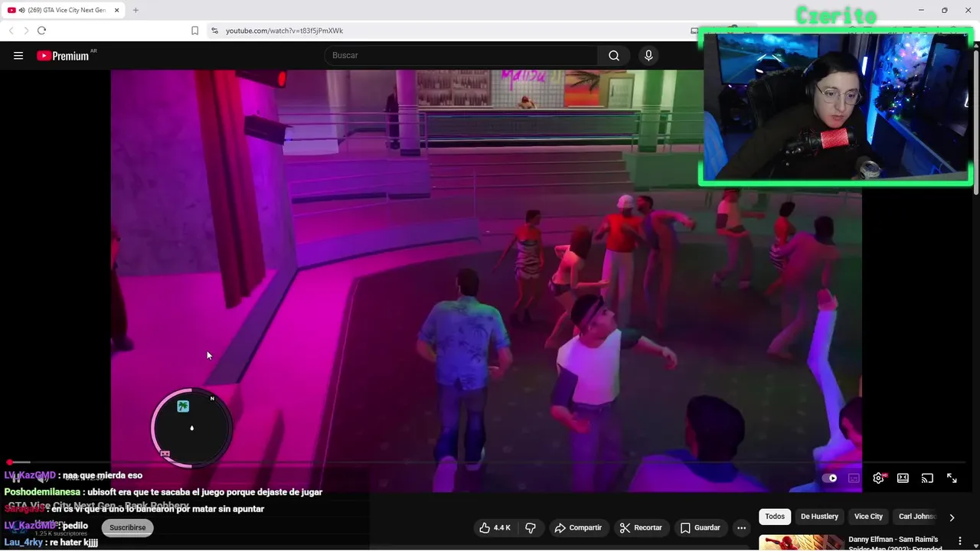Click the Poshodemilanesa chat username
980x551 pixels.
42,492
